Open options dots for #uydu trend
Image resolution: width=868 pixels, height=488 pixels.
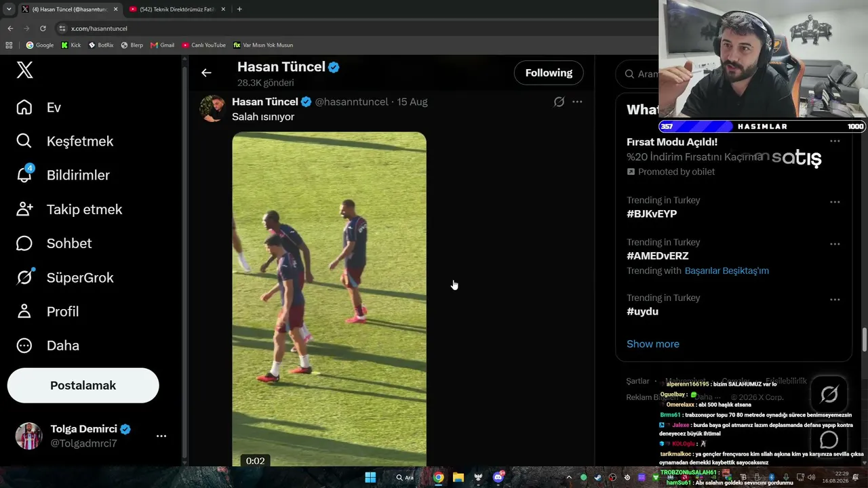click(x=835, y=300)
